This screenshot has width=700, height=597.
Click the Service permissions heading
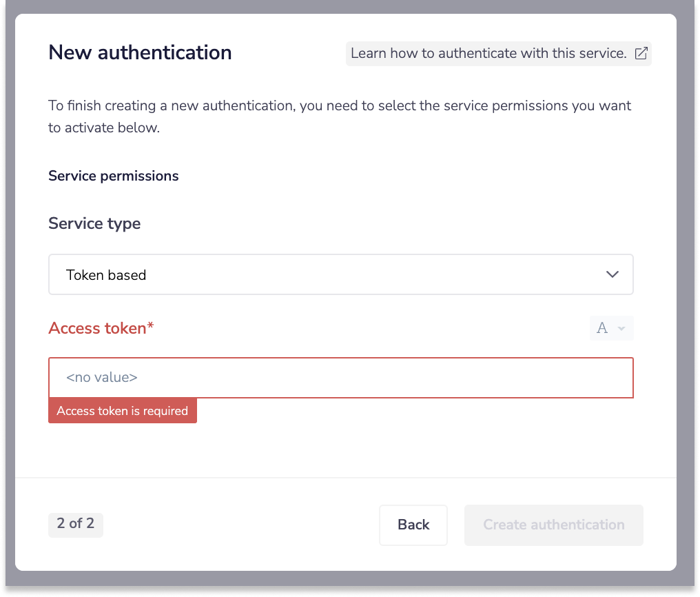(113, 176)
